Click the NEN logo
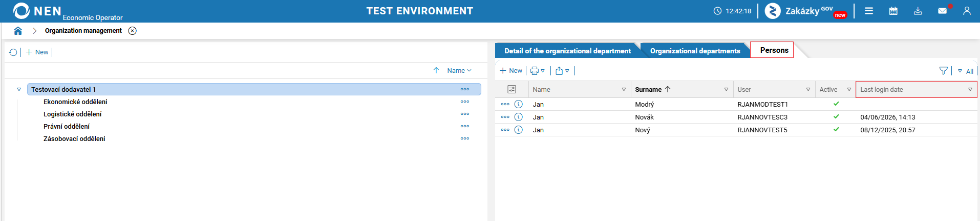Image resolution: width=980 pixels, height=221 pixels. click(x=37, y=11)
